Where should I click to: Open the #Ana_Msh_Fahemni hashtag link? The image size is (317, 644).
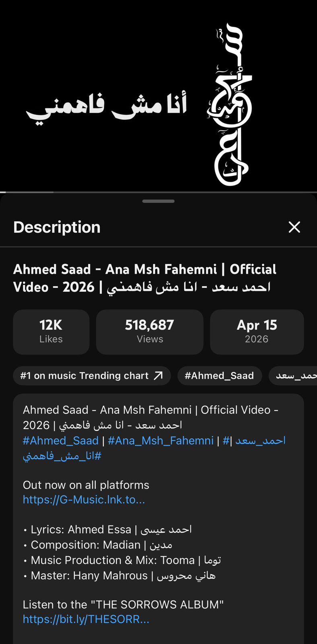point(161,440)
